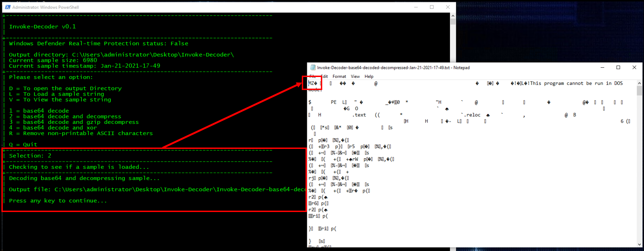Click the 'Output directory' path line in PowerShell
The image size is (644, 251).
[x=121, y=55]
